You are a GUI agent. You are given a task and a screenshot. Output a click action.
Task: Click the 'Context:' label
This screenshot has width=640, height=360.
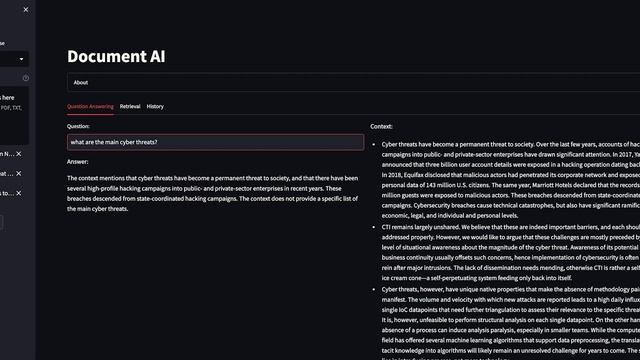381,127
